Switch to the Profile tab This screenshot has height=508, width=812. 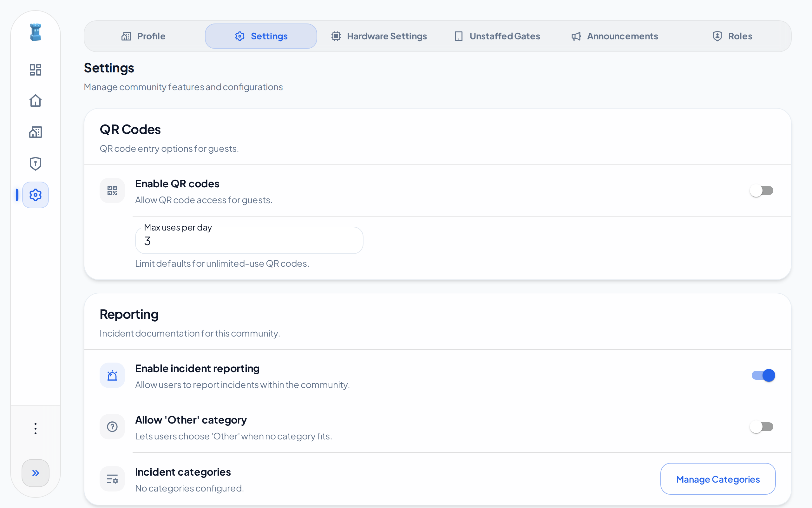coord(143,36)
